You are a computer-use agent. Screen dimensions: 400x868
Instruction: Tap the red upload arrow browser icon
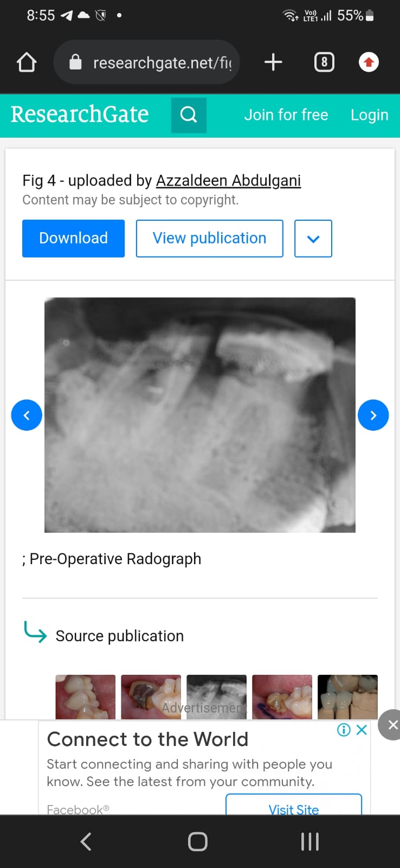point(369,62)
